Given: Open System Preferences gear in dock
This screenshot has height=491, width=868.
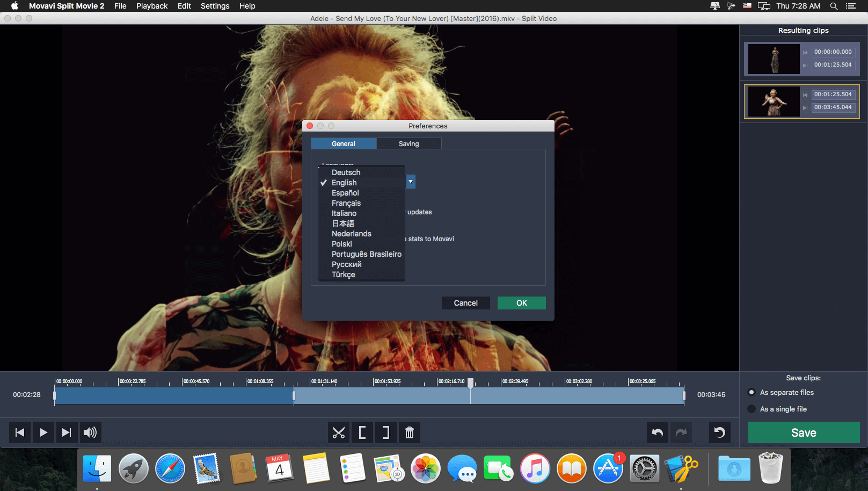Looking at the screenshot, I should pos(645,468).
